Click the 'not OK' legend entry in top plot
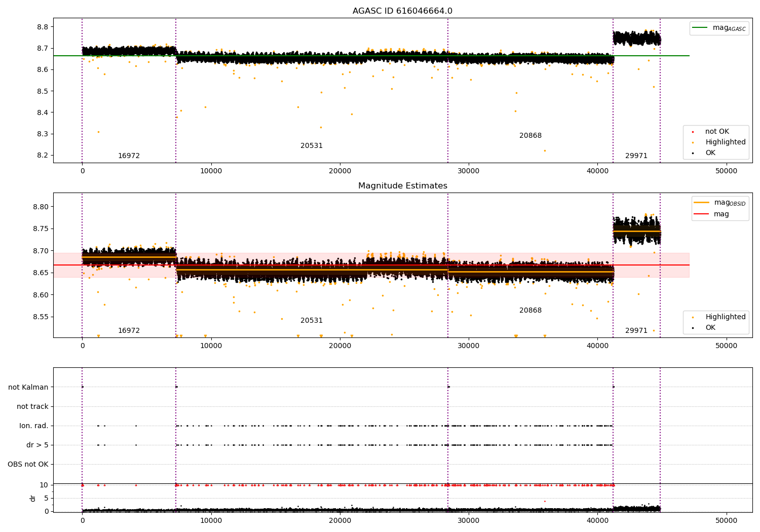760x532 pixels. pyautogui.click(x=711, y=132)
